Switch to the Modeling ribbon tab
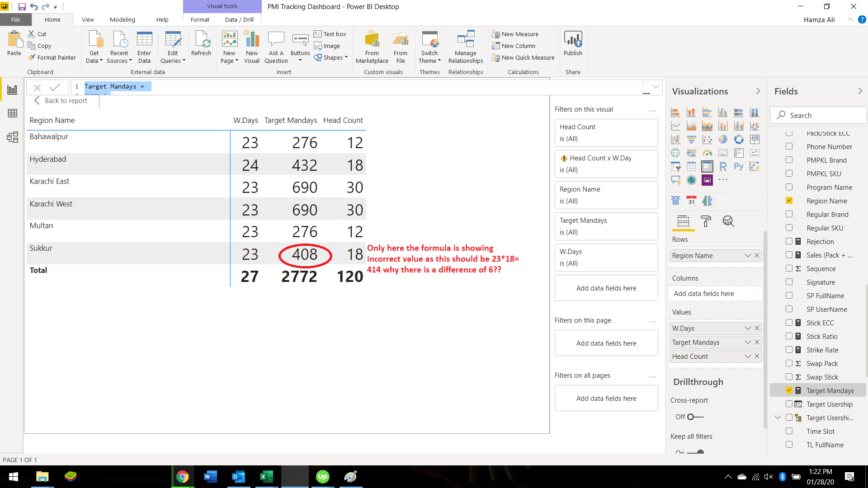 pos(122,19)
